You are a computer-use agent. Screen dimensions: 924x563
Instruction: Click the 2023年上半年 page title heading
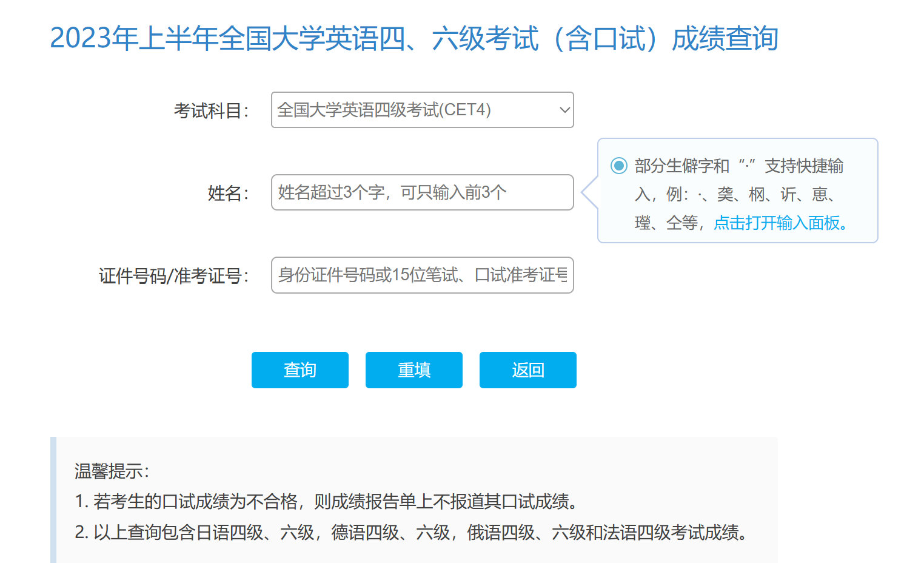413,38
